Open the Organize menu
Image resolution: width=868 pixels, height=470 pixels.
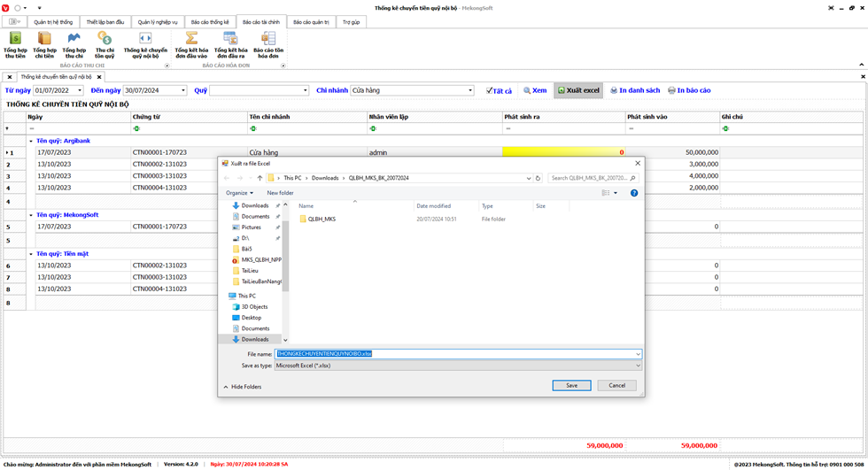pyautogui.click(x=239, y=193)
